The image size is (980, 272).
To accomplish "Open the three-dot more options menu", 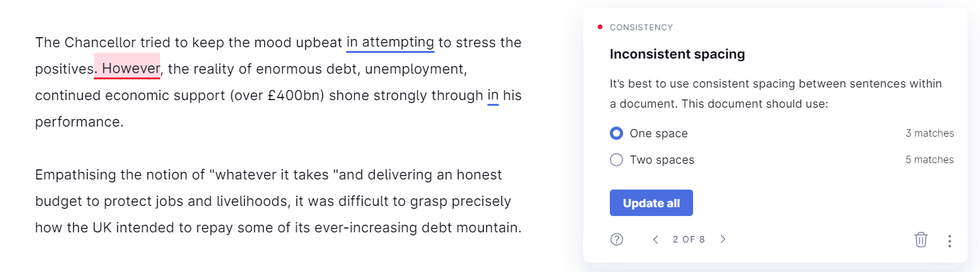I will (x=949, y=241).
